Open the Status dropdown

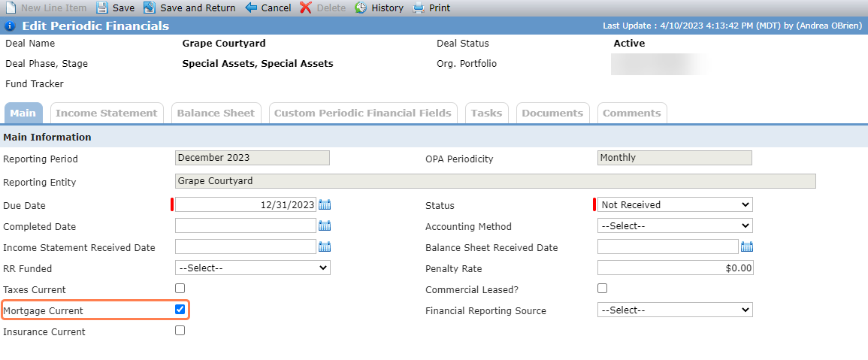coord(675,205)
